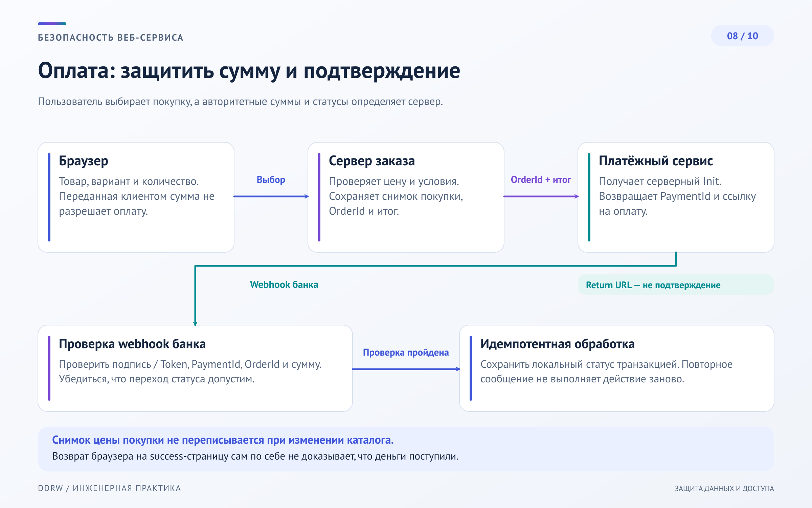Screen dimensions: 812x508
Task: Click the slide counter 08 / 10
Action: (742, 36)
